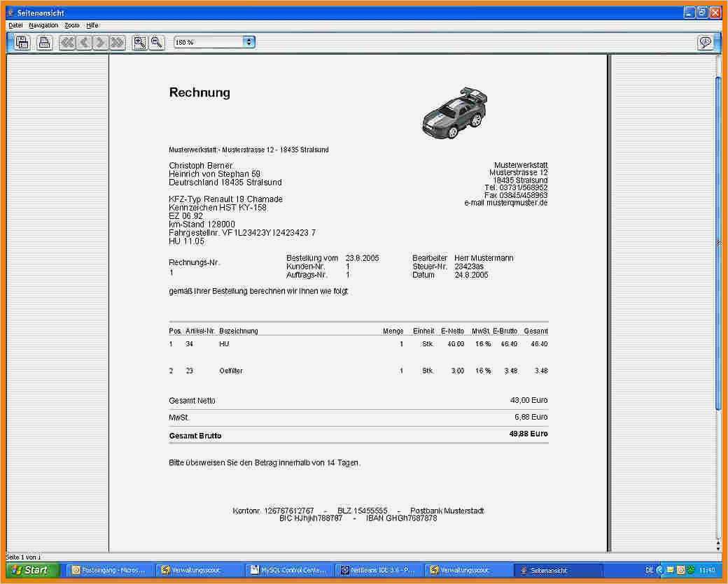Click the '6,88 Euro' MwSt. amount
This screenshot has height=584, width=728.
(531, 418)
